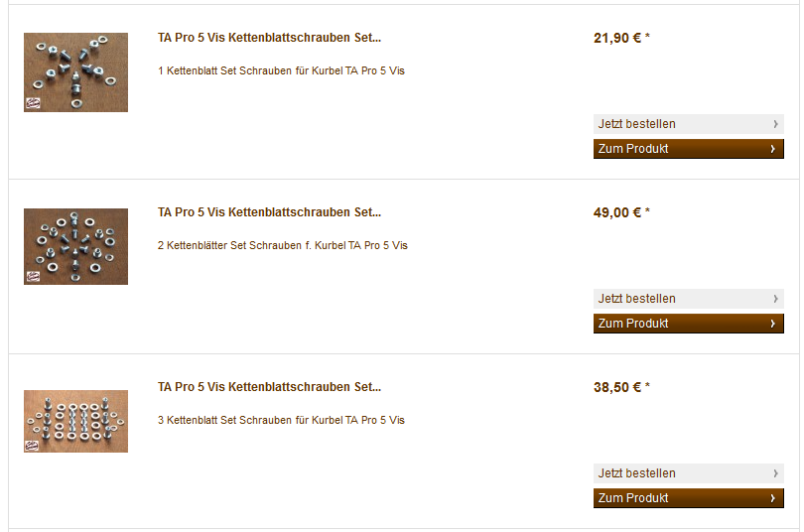
Task: Click the description '1 Kettenblatt Set Schrauben'
Action: pyautogui.click(x=281, y=71)
